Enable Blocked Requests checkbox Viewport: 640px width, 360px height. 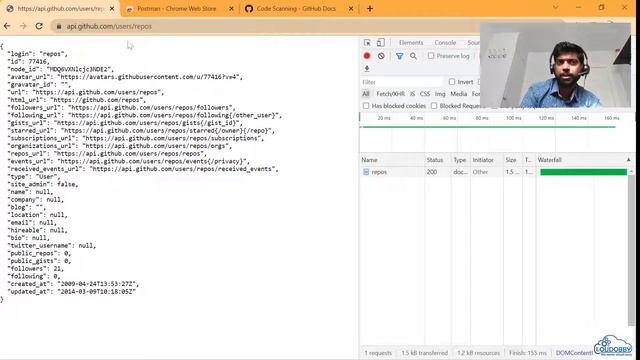pos(434,106)
